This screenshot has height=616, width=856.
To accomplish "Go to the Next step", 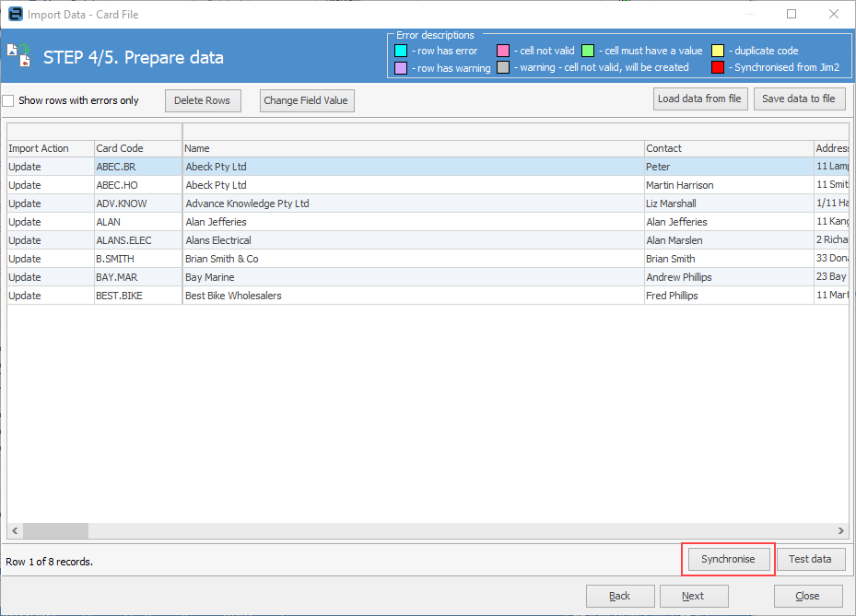I will [694, 596].
